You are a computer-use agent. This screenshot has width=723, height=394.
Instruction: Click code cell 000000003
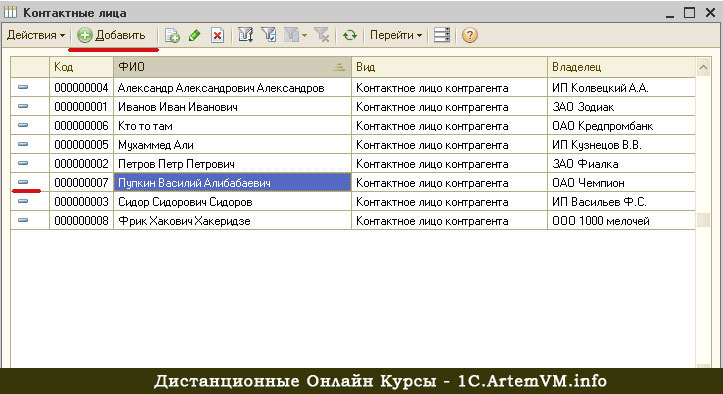coord(81,202)
